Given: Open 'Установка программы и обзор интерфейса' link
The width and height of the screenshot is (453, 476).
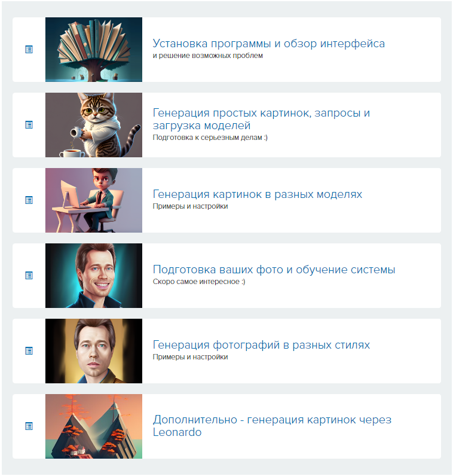Looking at the screenshot, I should click(x=268, y=44).
